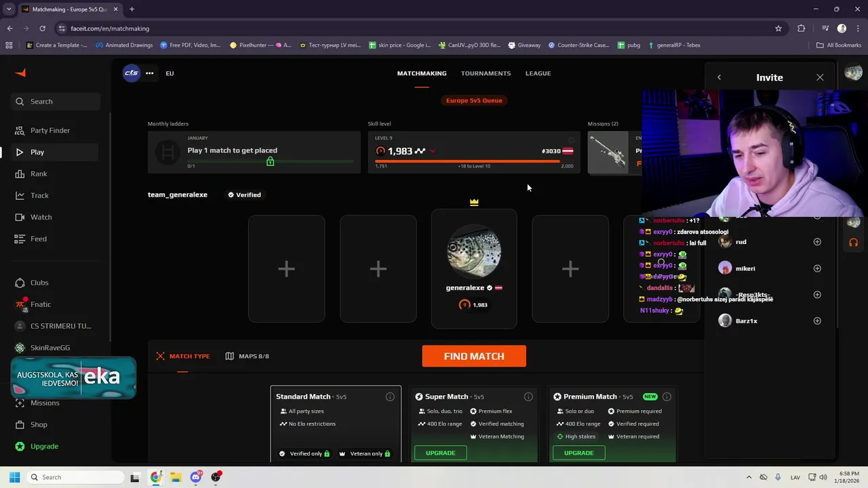Click UPGRADE on Premium Match card
Image resolution: width=868 pixels, height=488 pixels.
click(579, 453)
